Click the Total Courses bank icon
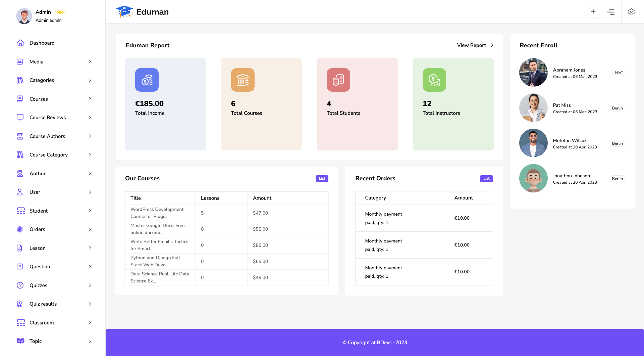 [243, 80]
